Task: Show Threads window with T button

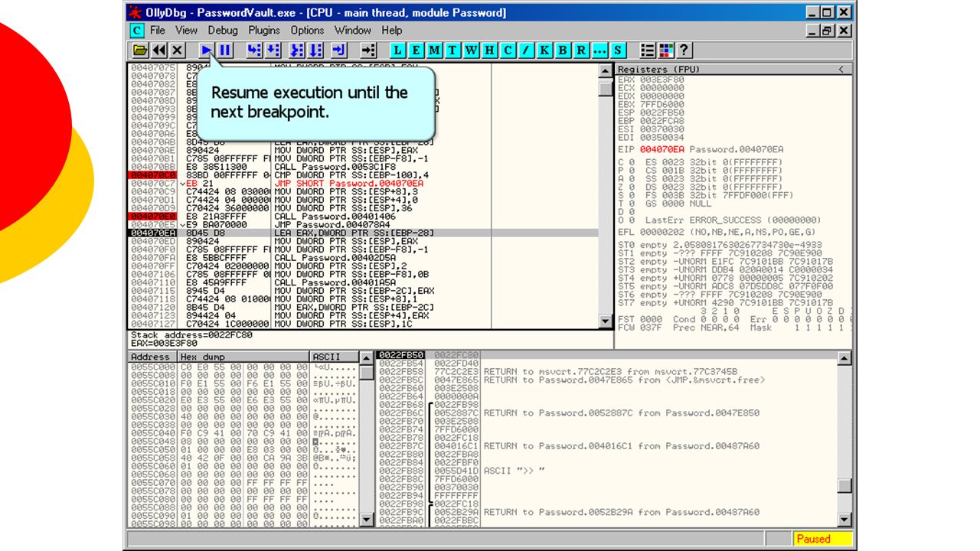Action: pyautogui.click(x=453, y=50)
